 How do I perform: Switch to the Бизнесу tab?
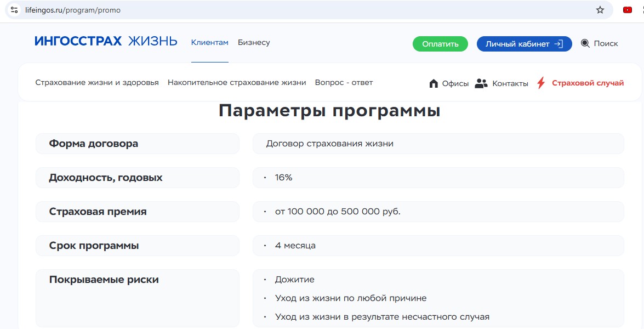254,43
